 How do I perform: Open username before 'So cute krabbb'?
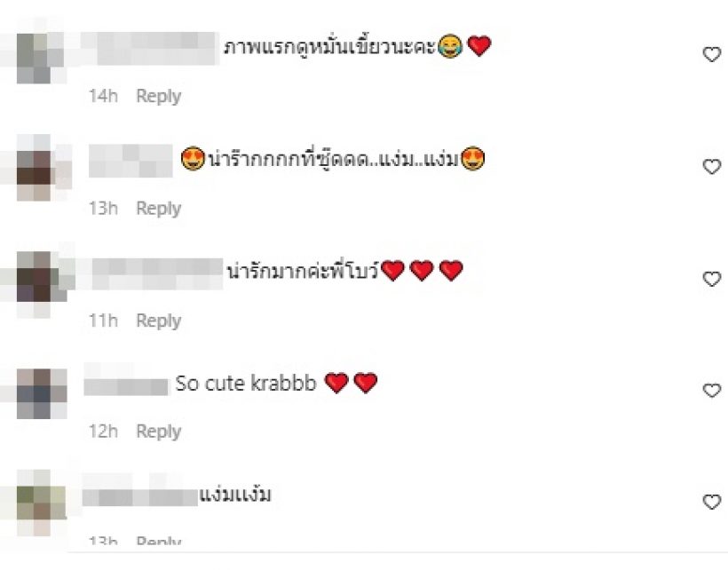[126, 386]
